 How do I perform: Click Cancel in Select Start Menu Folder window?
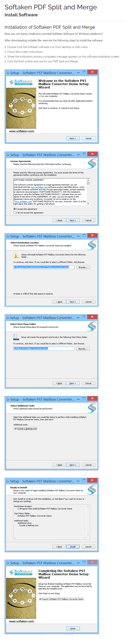88,383
